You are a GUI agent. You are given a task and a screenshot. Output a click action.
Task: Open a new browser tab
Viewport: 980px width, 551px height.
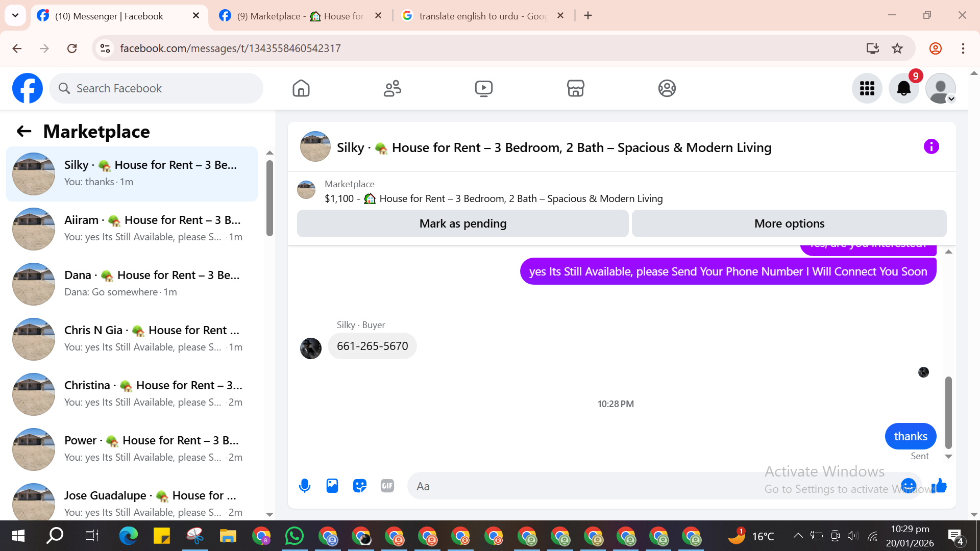588,16
